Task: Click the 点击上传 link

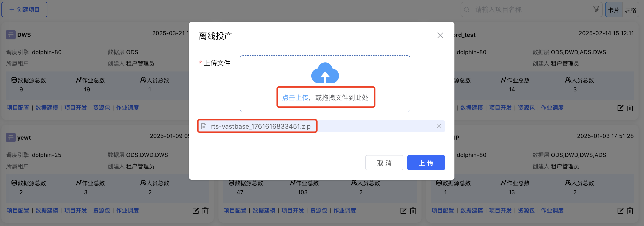Action: [x=295, y=98]
